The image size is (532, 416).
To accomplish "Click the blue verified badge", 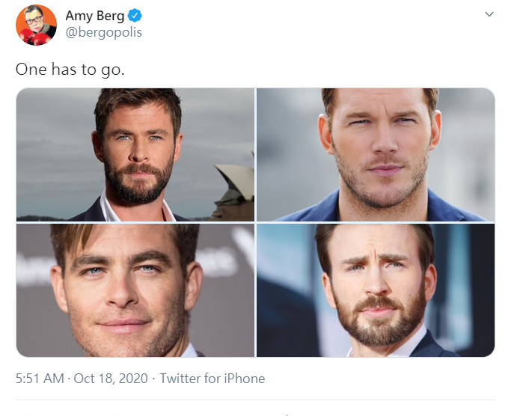I will 135,16.
